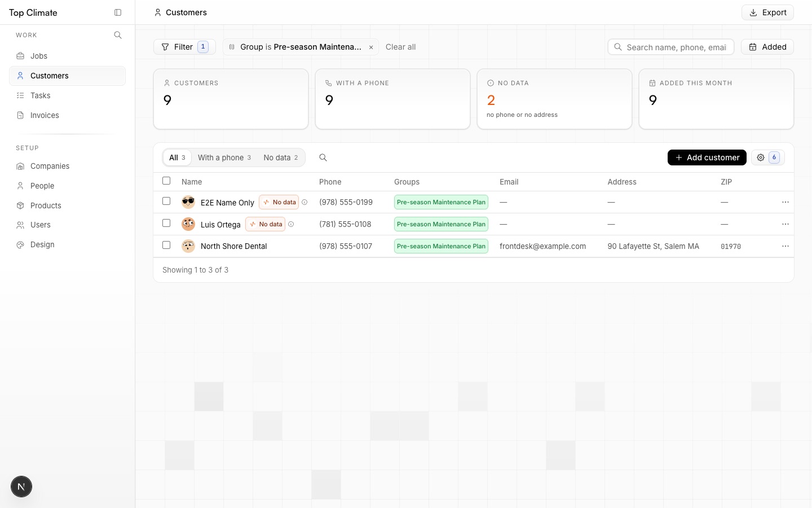Open sidebar search magnifier icon

point(118,35)
